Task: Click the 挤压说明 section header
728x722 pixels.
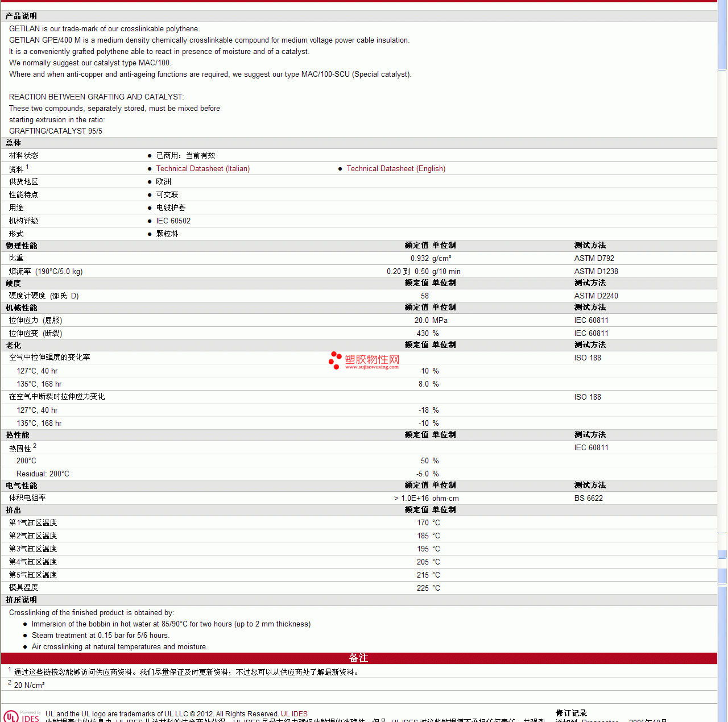Action: [x=21, y=600]
